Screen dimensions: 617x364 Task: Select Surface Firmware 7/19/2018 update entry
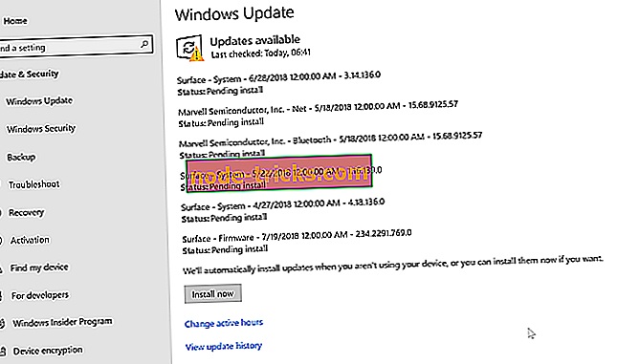(x=297, y=242)
